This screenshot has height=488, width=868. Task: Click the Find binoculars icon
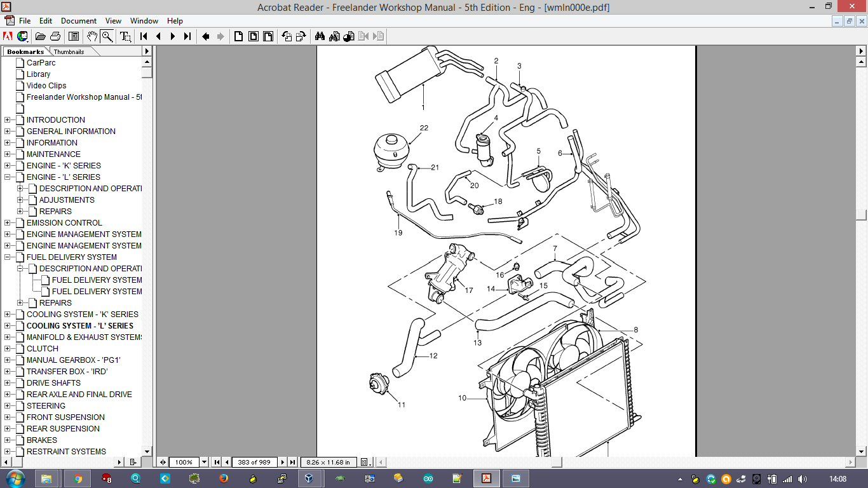[x=320, y=36]
